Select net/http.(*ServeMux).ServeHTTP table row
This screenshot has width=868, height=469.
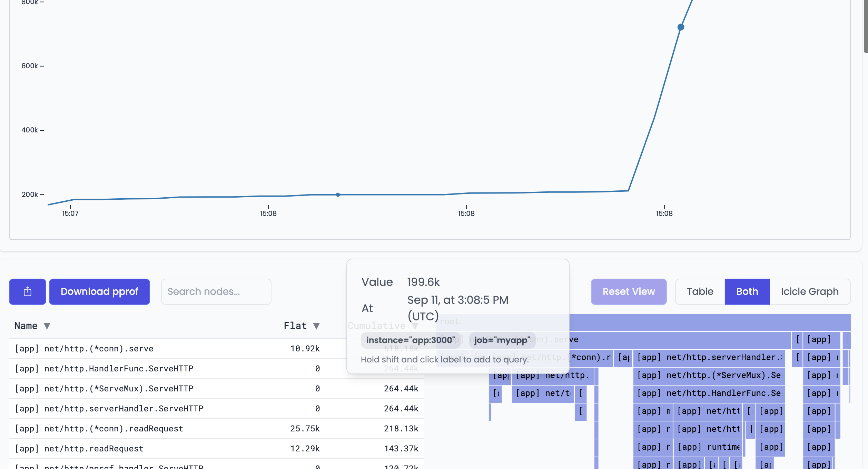(x=217, y=388)
